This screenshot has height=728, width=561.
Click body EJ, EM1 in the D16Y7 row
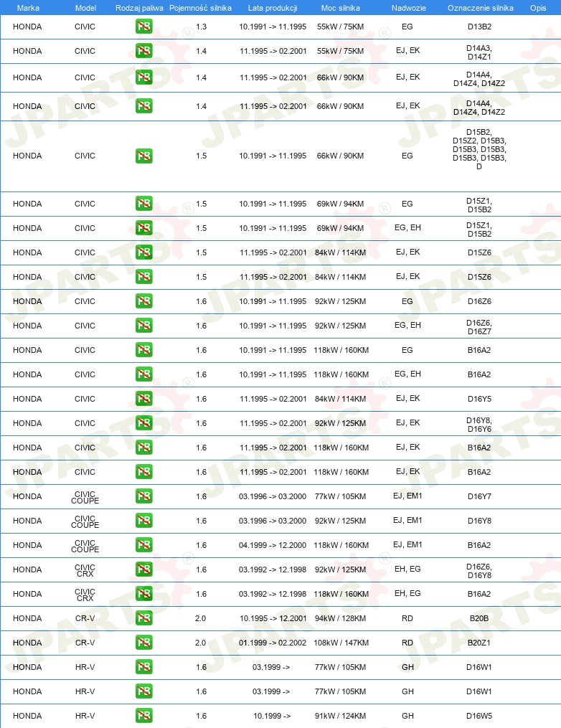point(407,496)
